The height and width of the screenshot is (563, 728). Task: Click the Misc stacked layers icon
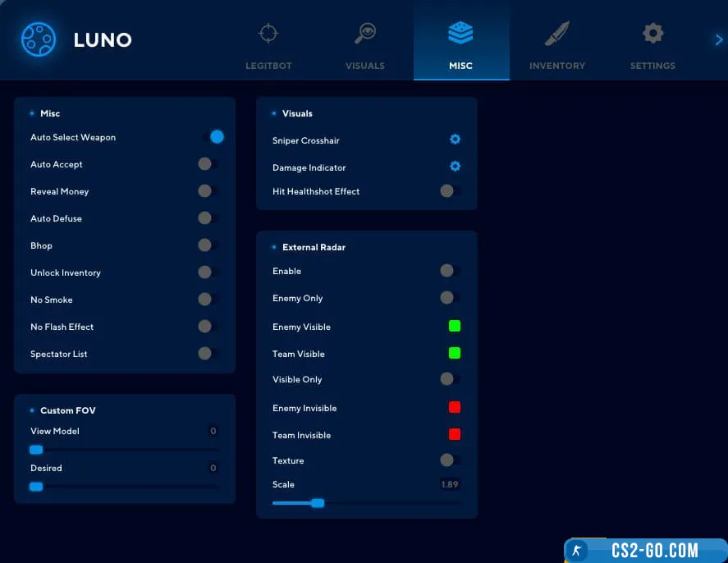tap(460, 34)
